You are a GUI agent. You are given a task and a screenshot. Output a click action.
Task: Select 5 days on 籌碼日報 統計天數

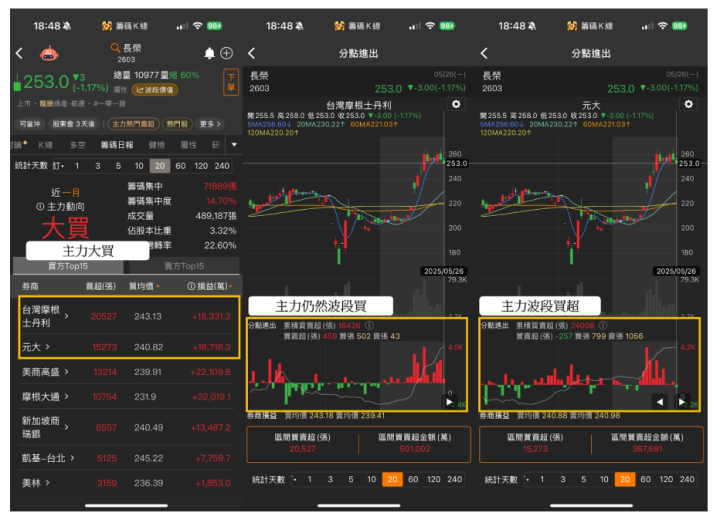pyautogui.click(x=118, y=166)
